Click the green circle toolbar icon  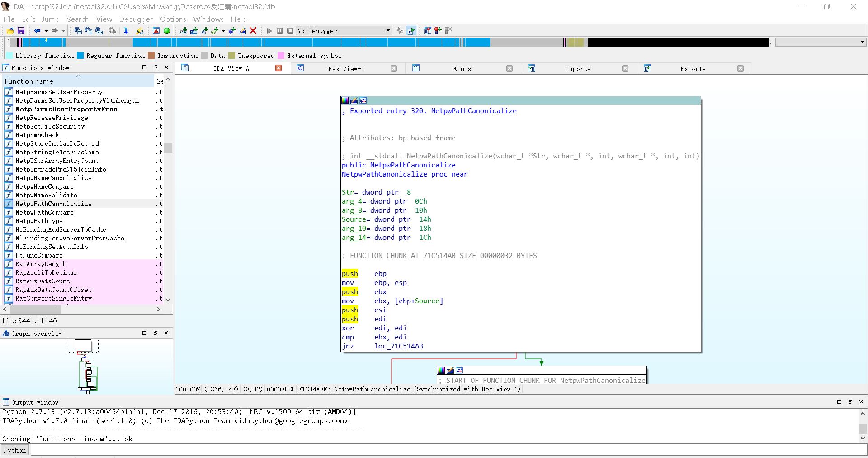tap(167, 31)
